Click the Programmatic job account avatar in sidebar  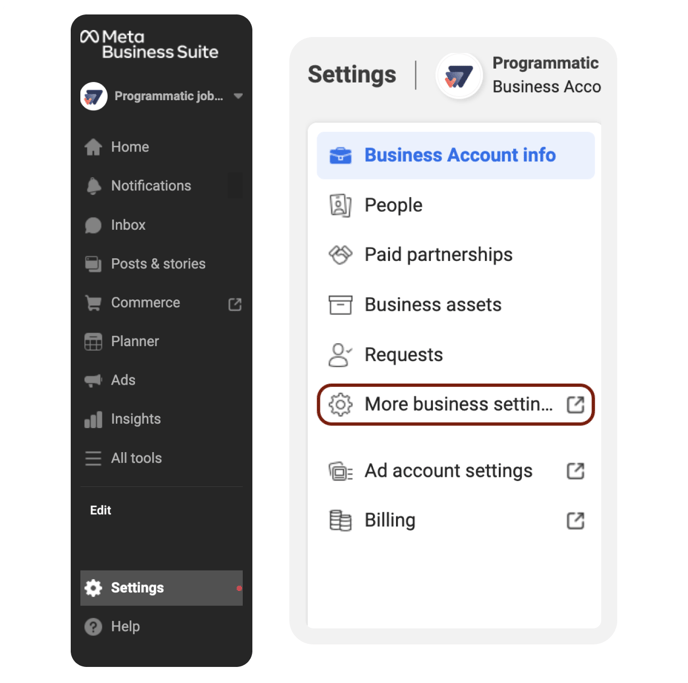click(94, 96)
